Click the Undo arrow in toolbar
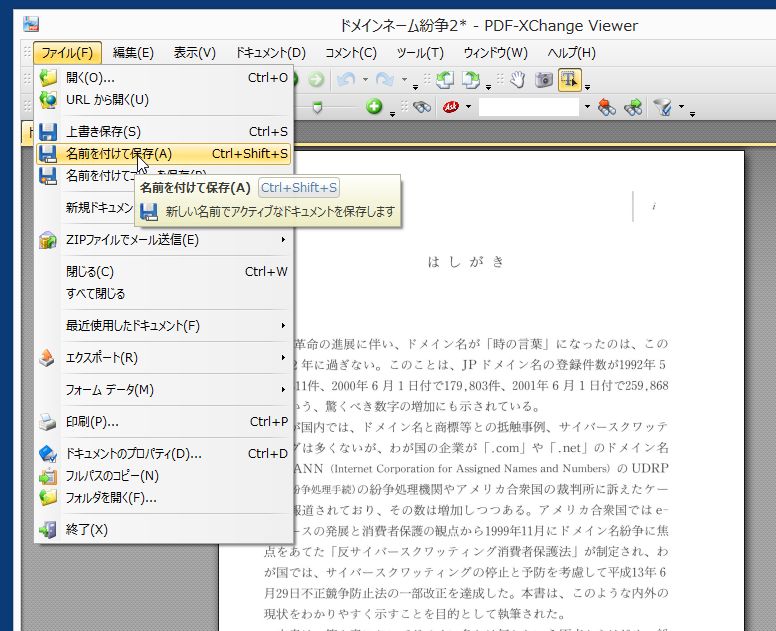 click(346, 79)
